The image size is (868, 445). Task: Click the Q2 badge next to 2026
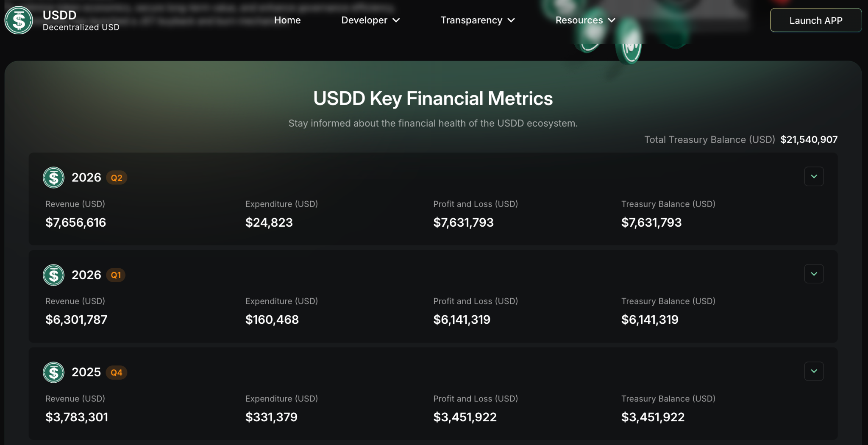[x=117, y=178]
